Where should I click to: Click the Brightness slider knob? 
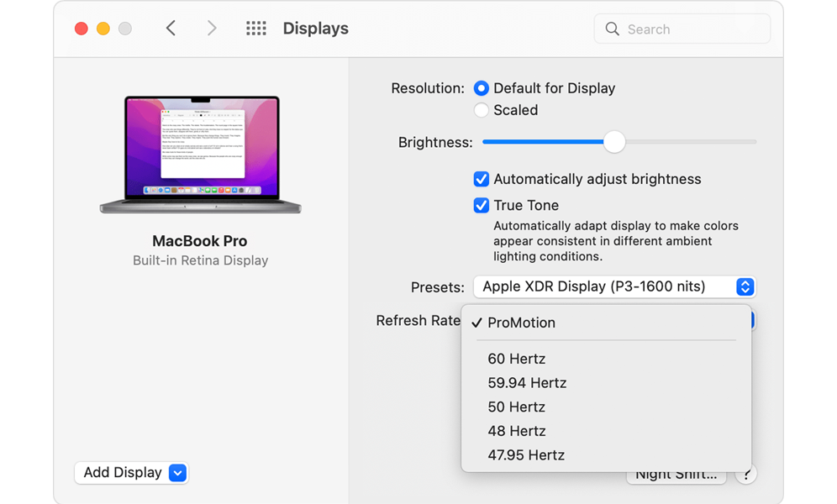(614, 142)
